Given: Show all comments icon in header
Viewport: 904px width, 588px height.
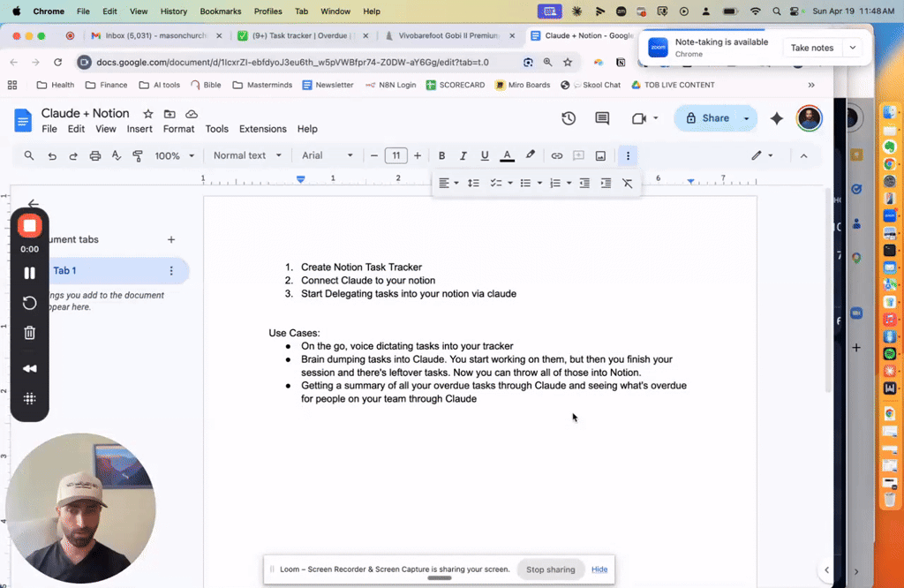Looking at the screenshot, I should 602,118.
